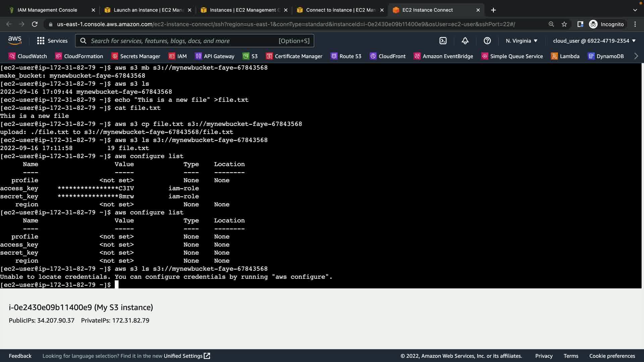Expand the favorites bar overflow chevron

(636, 56)
